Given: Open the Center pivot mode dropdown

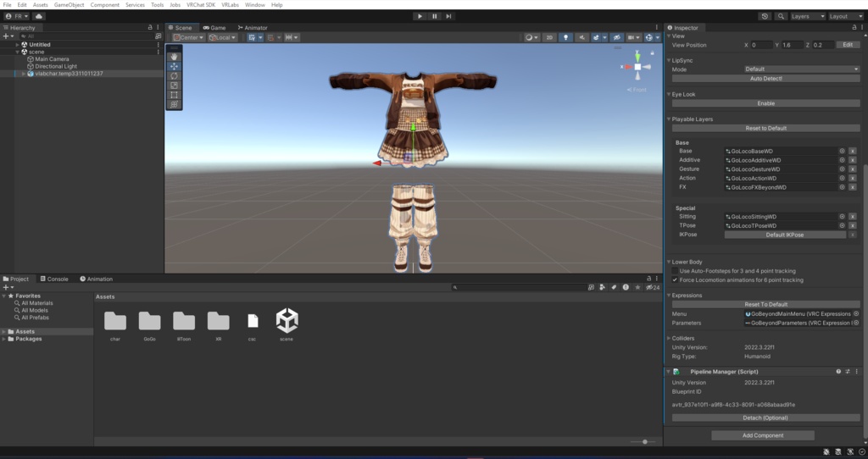Looking at the screenshot, I should (x=188, y=37).
